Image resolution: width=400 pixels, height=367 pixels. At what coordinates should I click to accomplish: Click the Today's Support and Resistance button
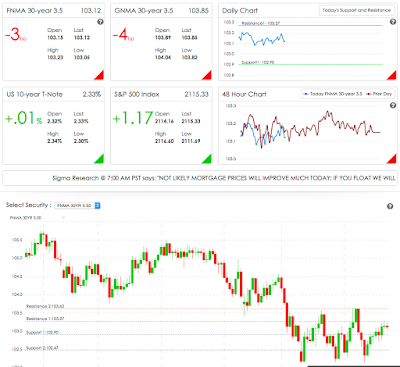click(x=357, y=10)
